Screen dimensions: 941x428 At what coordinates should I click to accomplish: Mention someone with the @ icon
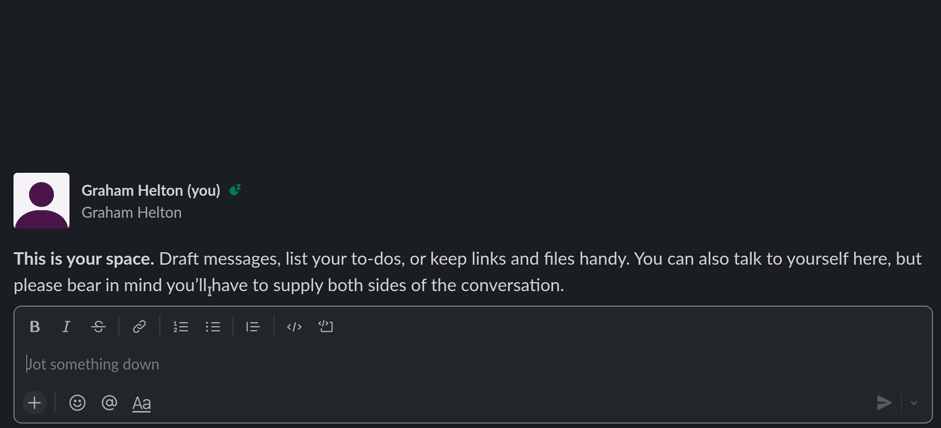pos(109,402)
